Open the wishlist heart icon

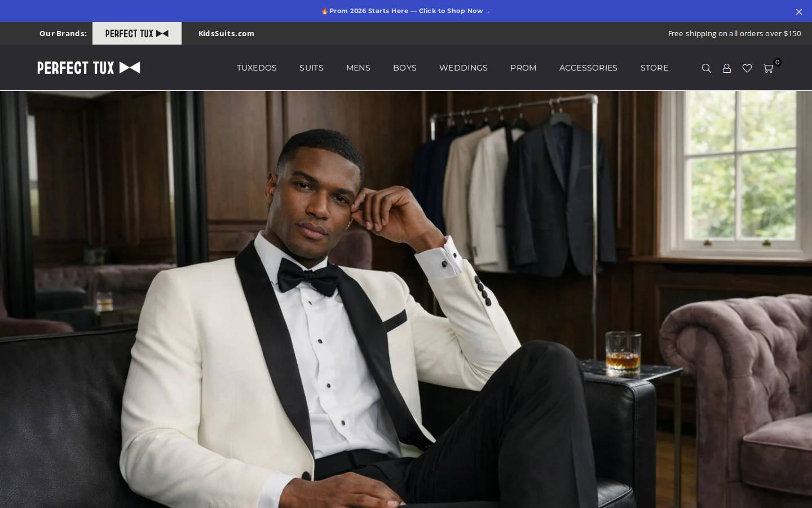[x=747, y=68]
